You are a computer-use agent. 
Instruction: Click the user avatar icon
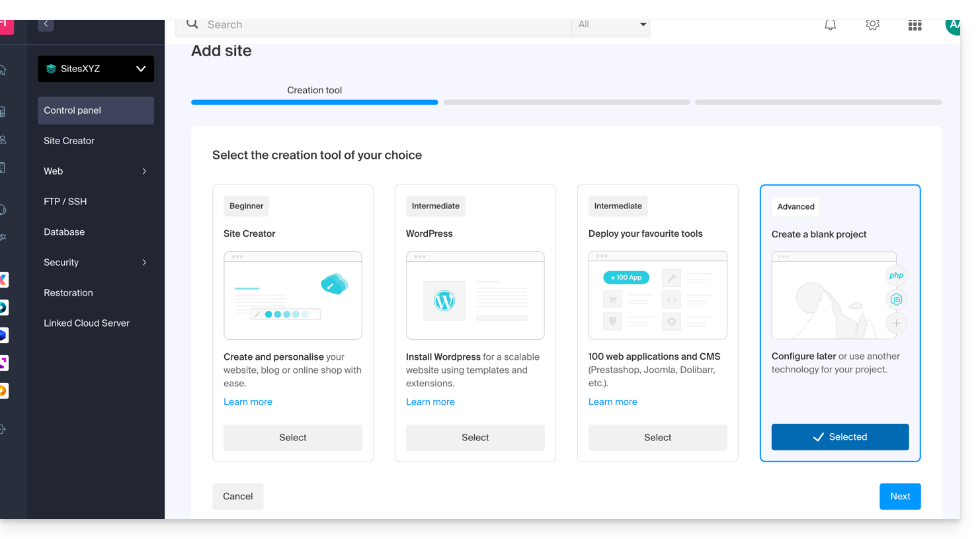(x=953, y=25)
